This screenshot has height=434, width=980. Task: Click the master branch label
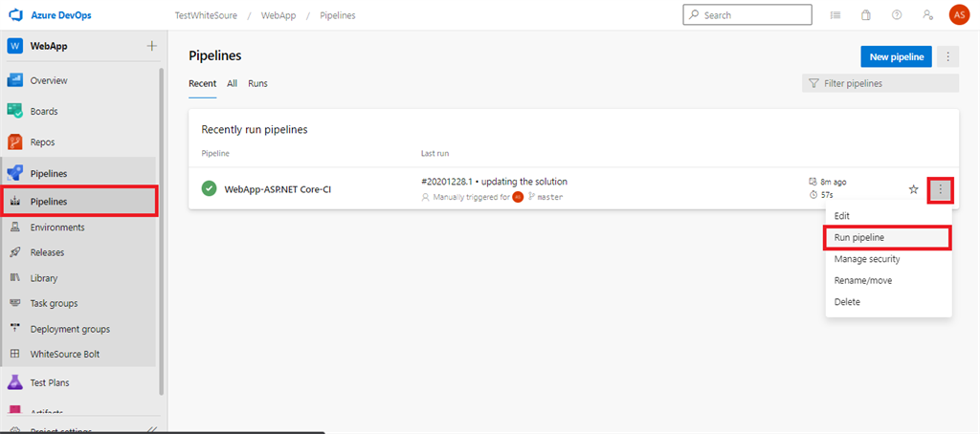(550, 197)
